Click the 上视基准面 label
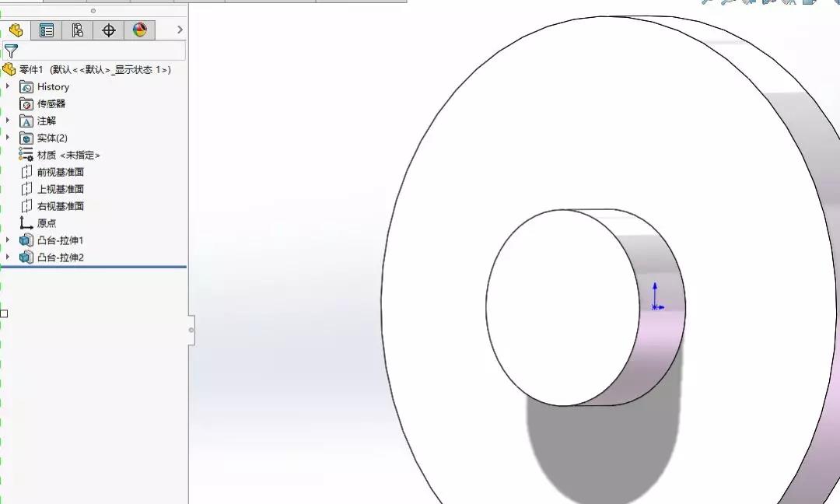840x504 pixels. coord(61,189)
